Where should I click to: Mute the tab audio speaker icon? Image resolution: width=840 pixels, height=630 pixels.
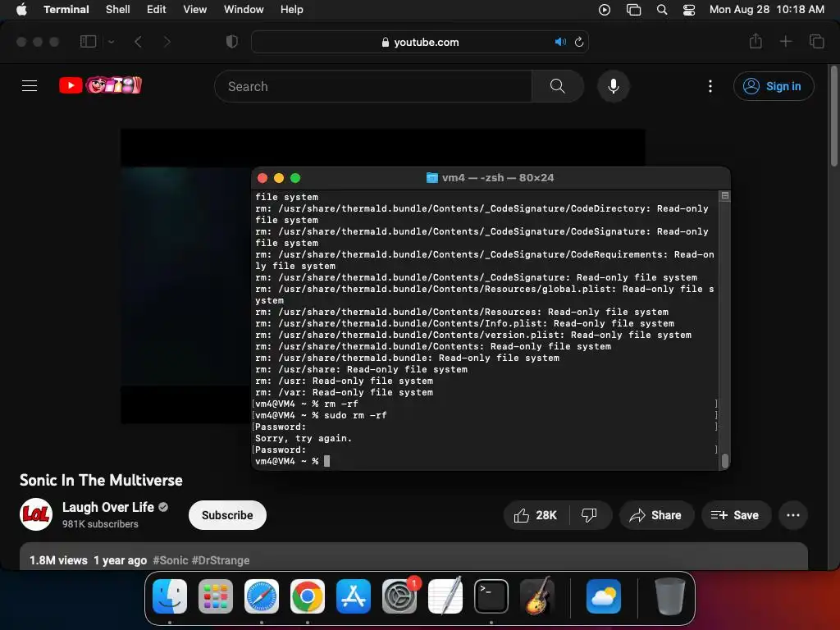(560, 42)
